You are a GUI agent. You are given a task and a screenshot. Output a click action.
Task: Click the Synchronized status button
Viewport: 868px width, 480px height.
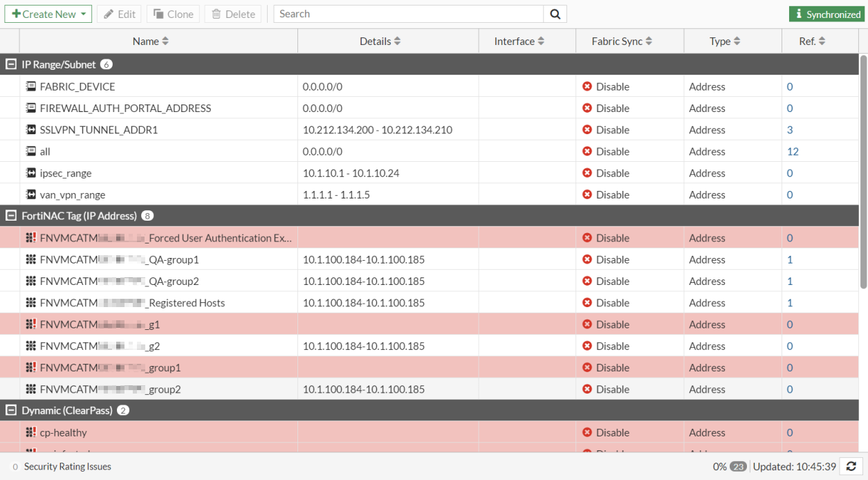pyautogui.click(x=828, y=14)
